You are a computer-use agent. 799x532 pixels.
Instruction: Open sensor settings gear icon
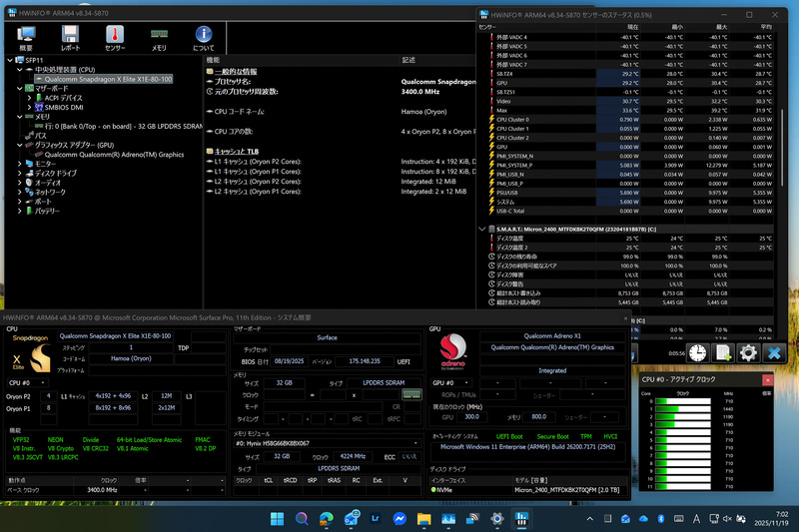coord(748,352)
